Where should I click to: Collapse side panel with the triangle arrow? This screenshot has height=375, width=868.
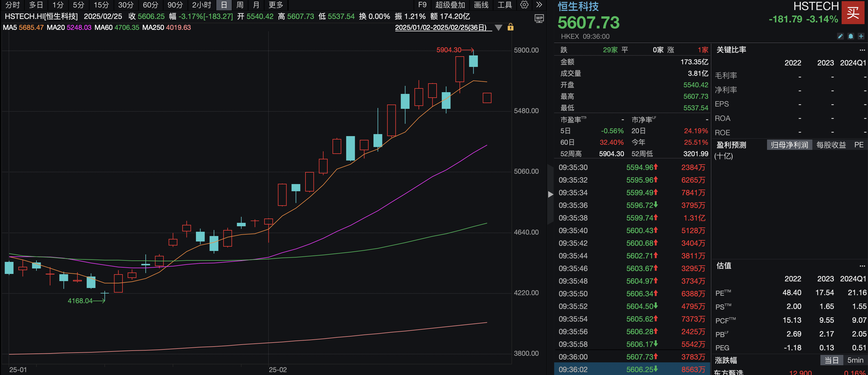point(550,194)
